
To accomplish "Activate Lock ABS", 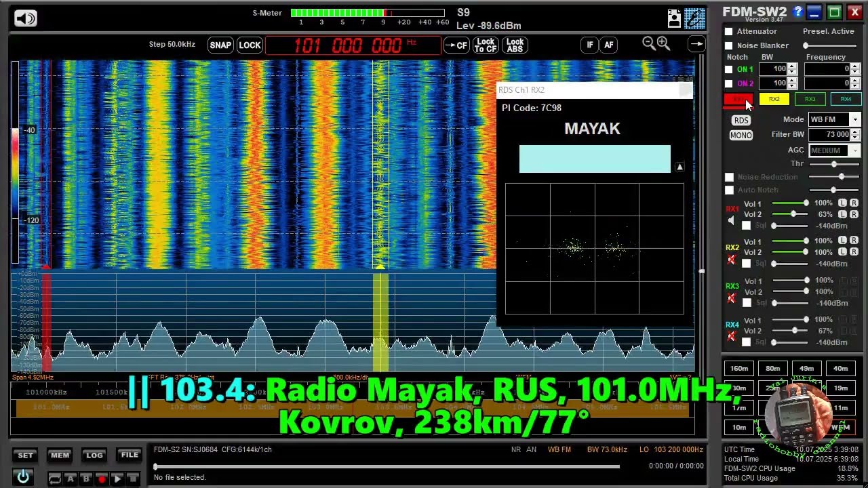I will (515, 45).
